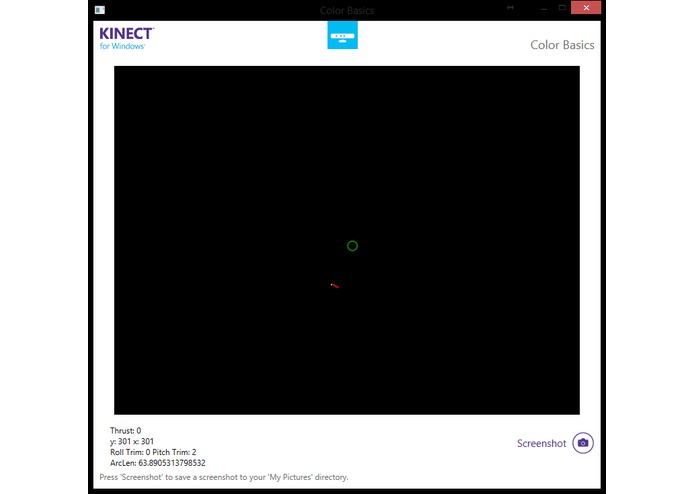The height and width of the screenshot is (494, 695).
Task: Click the green circle marker
Action: coord(352,246)
